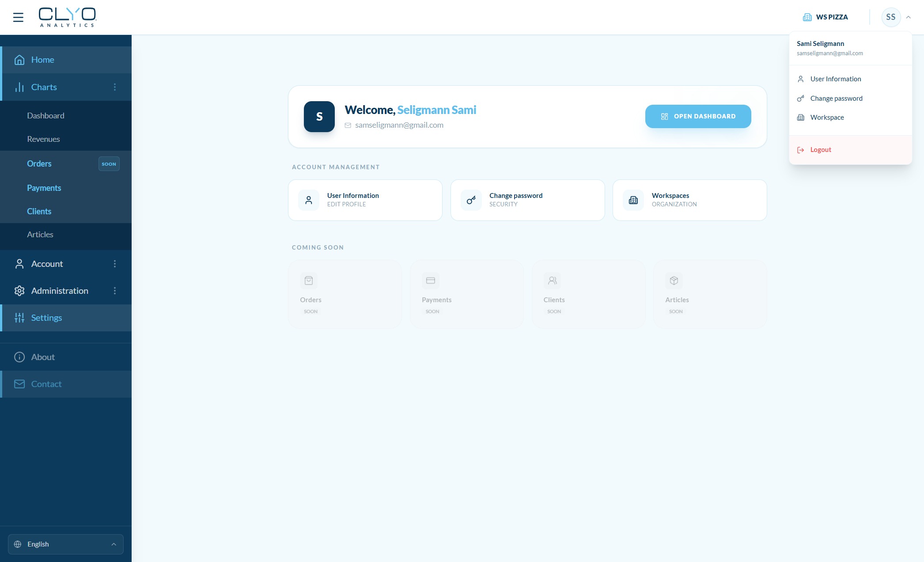924x562 pixels.
Task: Open Revenues under Charts
Action: click(43, 139)
